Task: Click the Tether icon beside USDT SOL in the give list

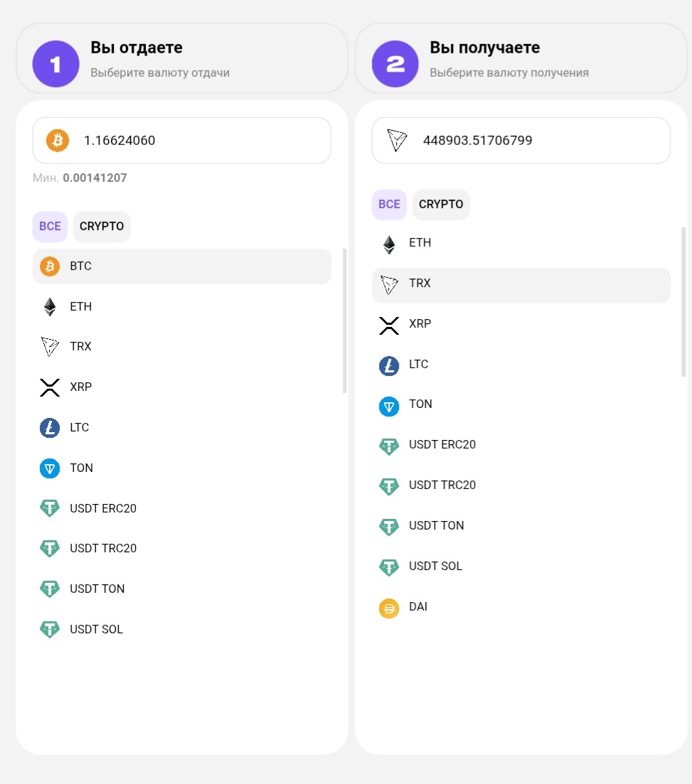Action: coord(50,630)
